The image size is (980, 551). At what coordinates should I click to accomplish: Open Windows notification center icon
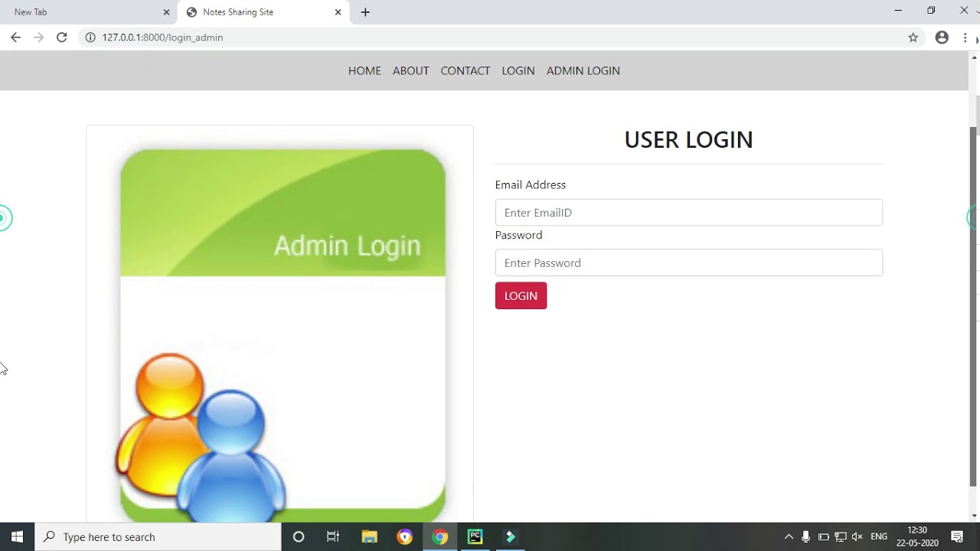[x=957, y=537]
